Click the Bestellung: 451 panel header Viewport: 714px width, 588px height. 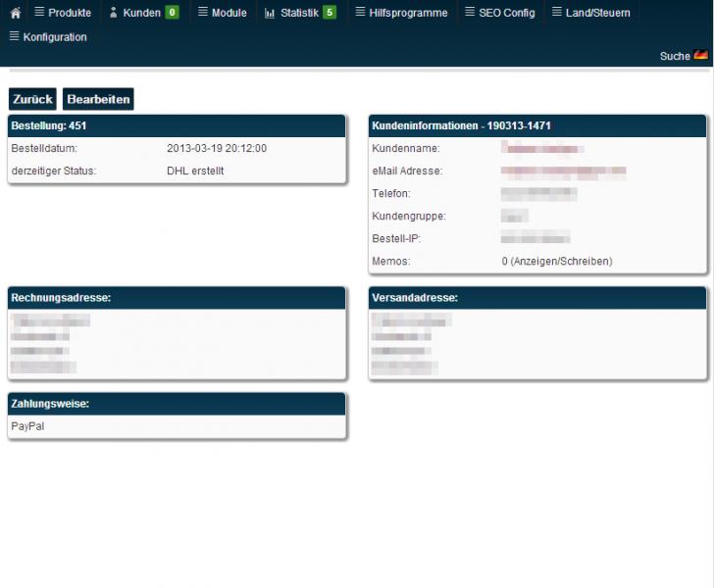pos(177,126)
